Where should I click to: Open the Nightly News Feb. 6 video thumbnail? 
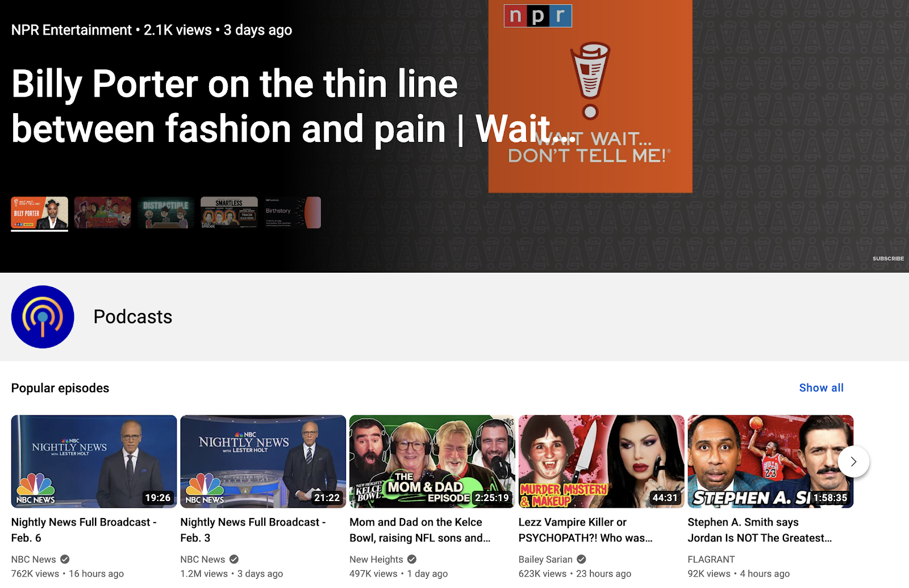click(x=94, y=461)
